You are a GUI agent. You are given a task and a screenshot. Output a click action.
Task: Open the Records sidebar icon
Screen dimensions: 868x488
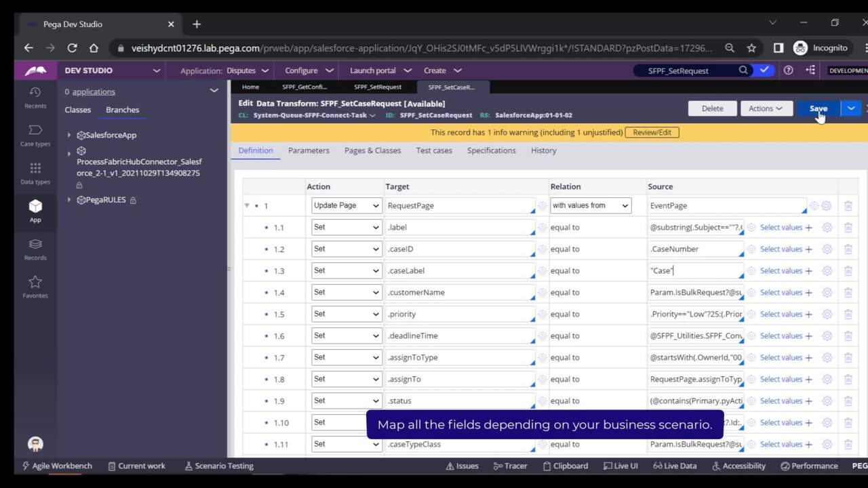(x=35, y=249)
